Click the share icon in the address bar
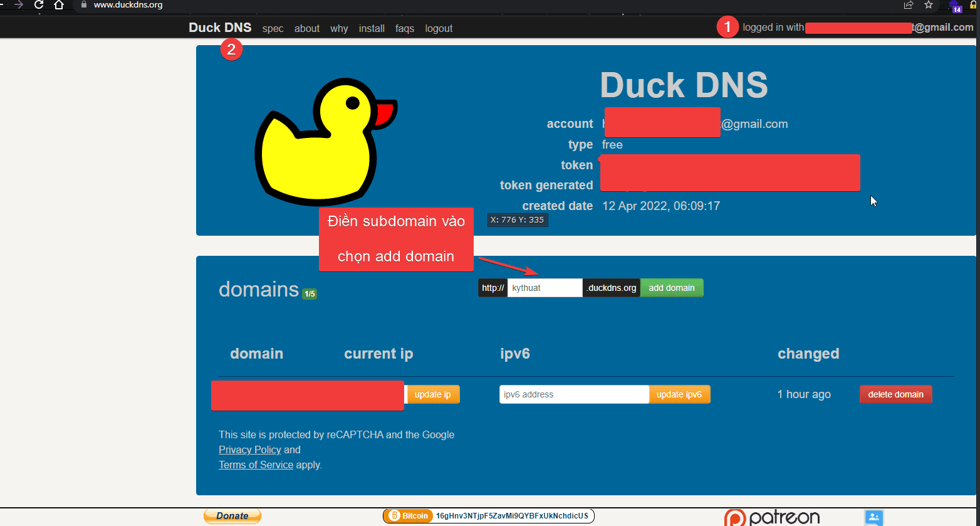The width and height of the screenshot is (980, 526). [x=908, y=5]
